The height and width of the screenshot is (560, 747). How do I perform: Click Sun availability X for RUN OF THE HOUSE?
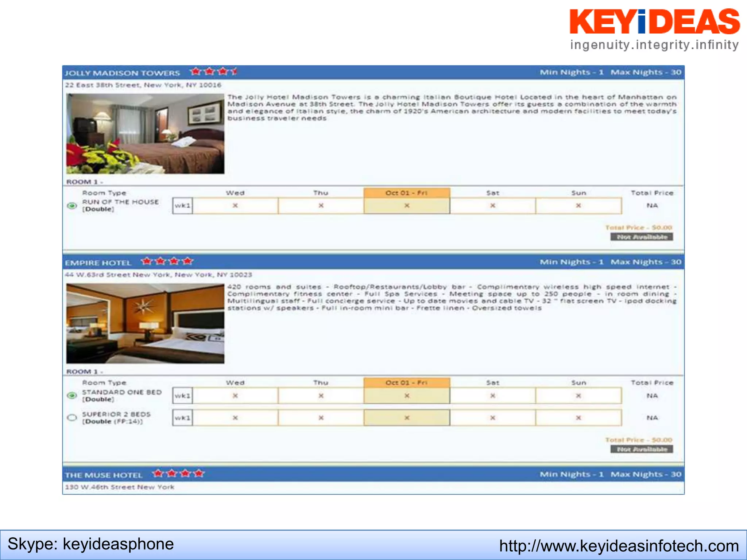[578, 206]
